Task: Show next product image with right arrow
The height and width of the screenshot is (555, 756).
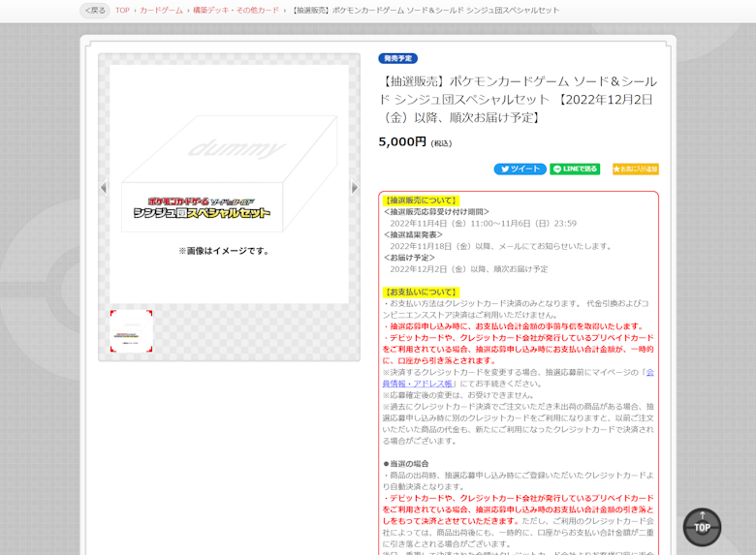Action: (355, 187)
